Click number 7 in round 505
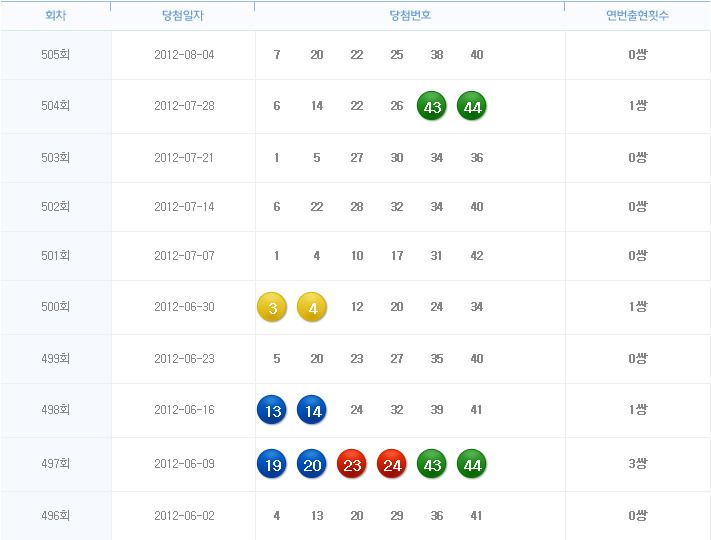The image size is (711, 540). point(277,55)
